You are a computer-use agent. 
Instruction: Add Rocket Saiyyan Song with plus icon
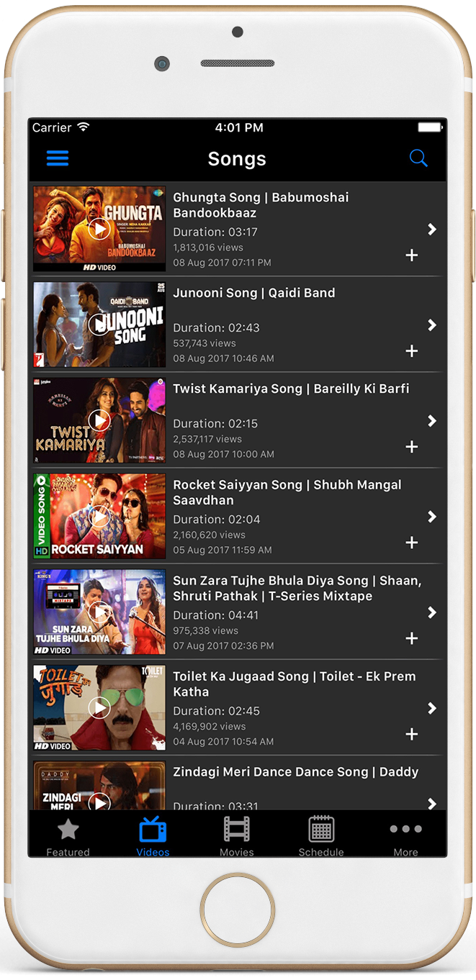pyautogui.click(x=412, y=543)
